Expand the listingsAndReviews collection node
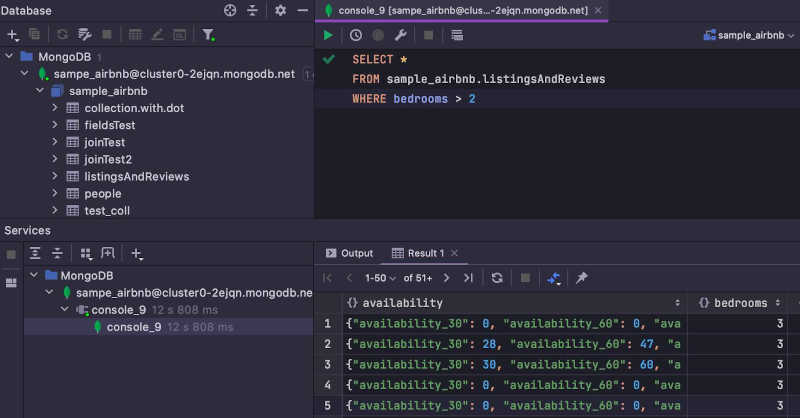 tap(55, 176)
